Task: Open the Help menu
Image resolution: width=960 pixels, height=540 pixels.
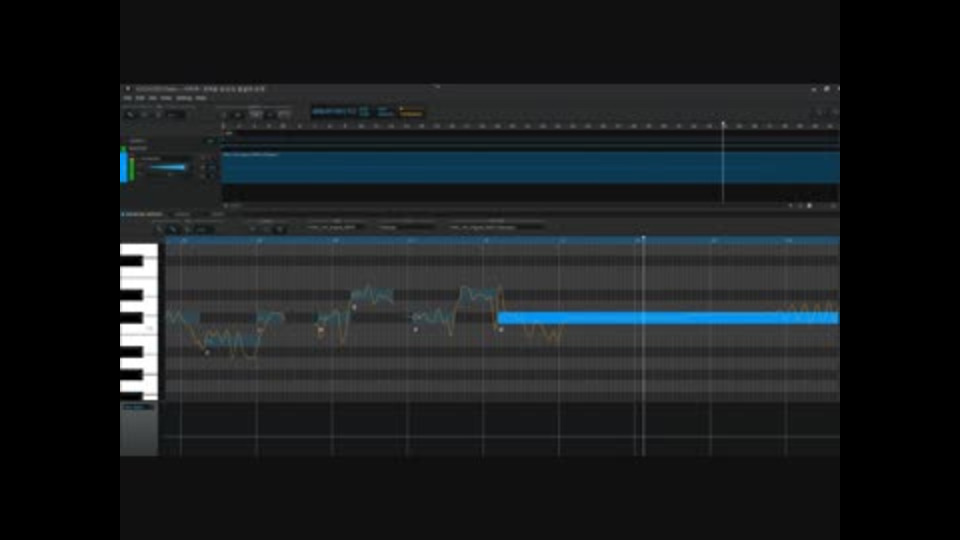Action: 200,98
